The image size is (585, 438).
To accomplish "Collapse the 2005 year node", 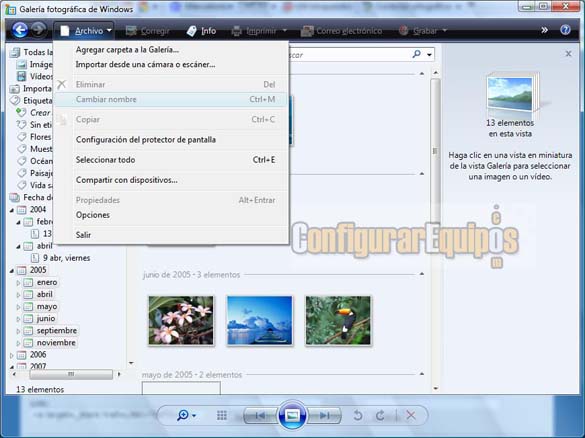I will tap(12, 270).
